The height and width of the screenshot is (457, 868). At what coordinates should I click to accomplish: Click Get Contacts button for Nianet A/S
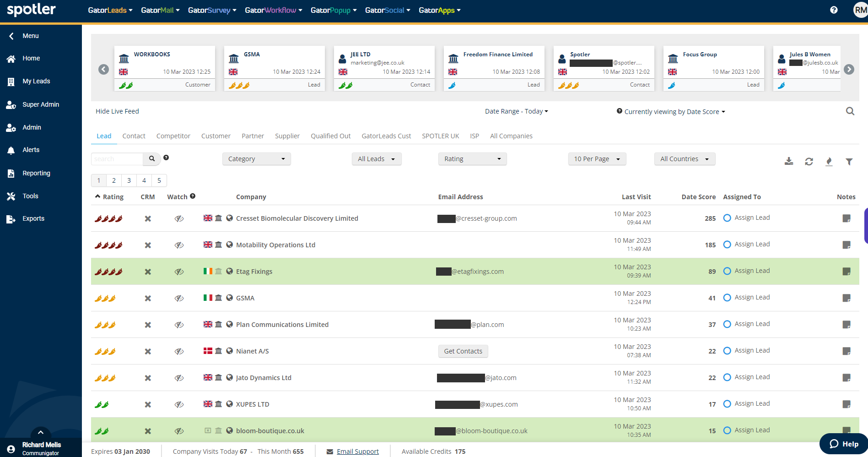[463, 351]
